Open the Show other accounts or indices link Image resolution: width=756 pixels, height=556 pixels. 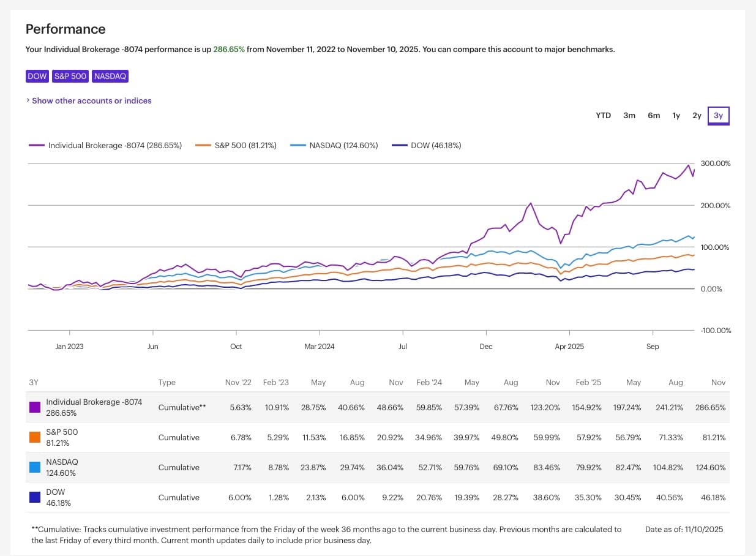[x=89, y=100]
